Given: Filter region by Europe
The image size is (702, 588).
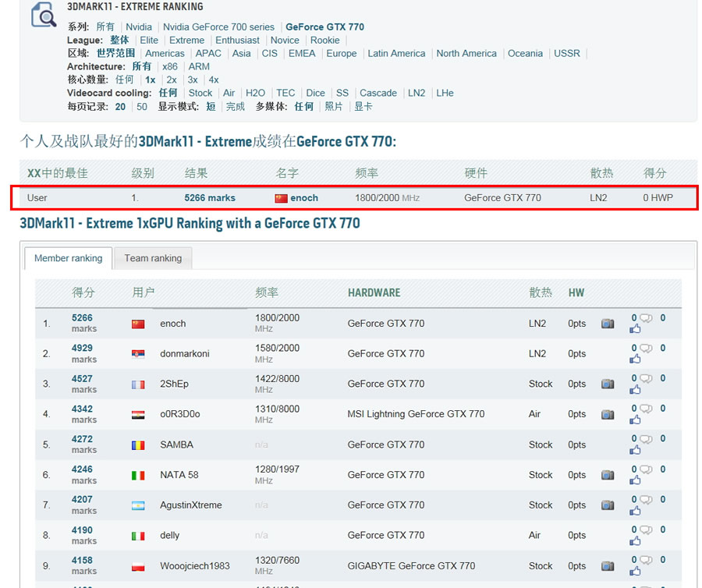Looking at the screenshot, I should click(x=341, y=53).
